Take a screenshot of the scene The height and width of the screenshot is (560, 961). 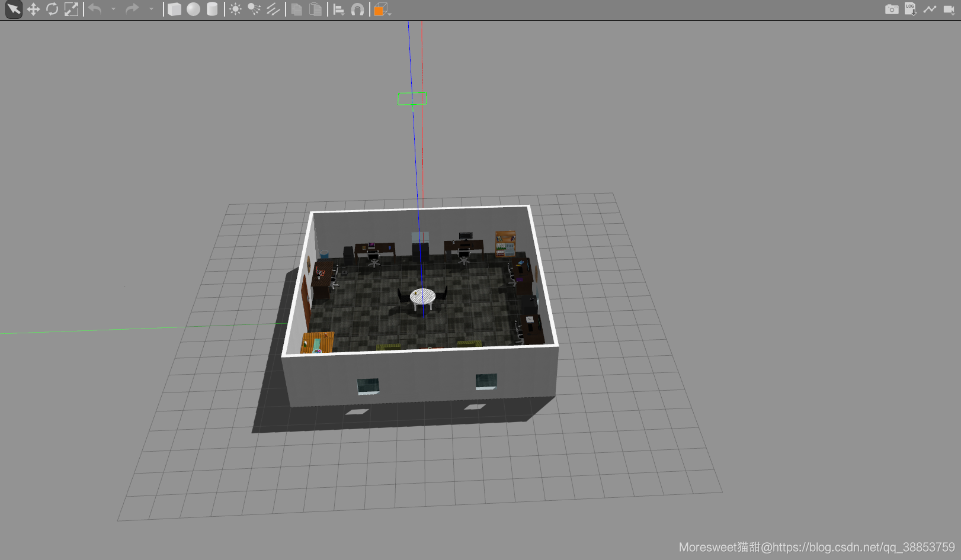tap(892, 9)
